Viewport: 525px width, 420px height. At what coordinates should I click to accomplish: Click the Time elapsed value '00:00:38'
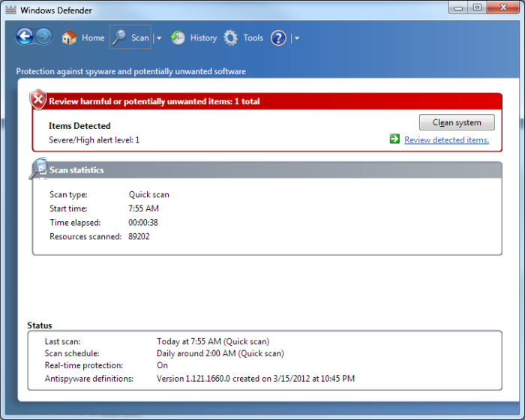coord(143,223)
